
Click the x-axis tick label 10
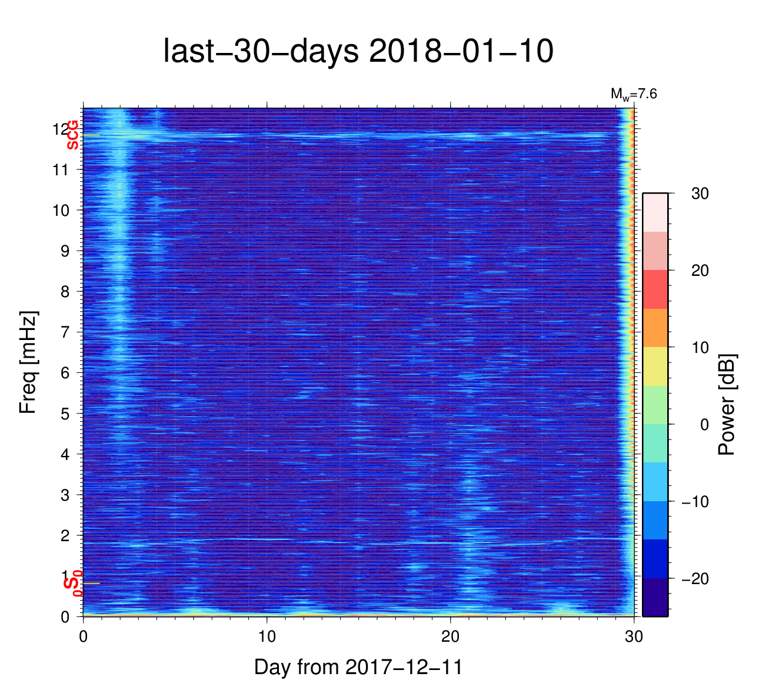click(267, 637)
